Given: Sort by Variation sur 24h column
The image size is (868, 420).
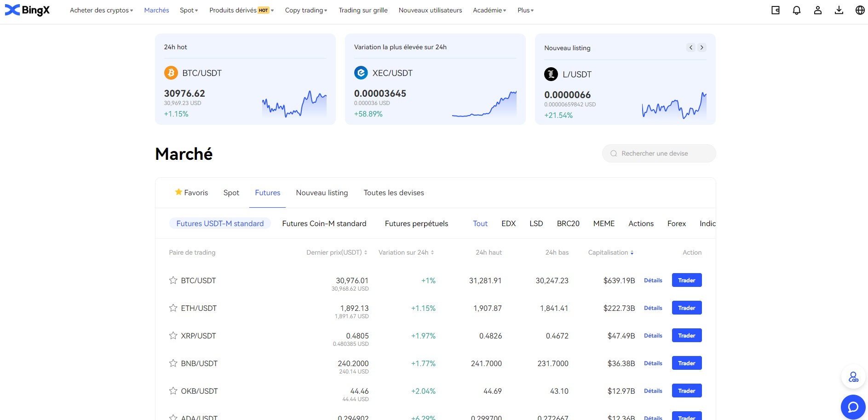Looking at the screenshot, I should [x=406, y=252].
